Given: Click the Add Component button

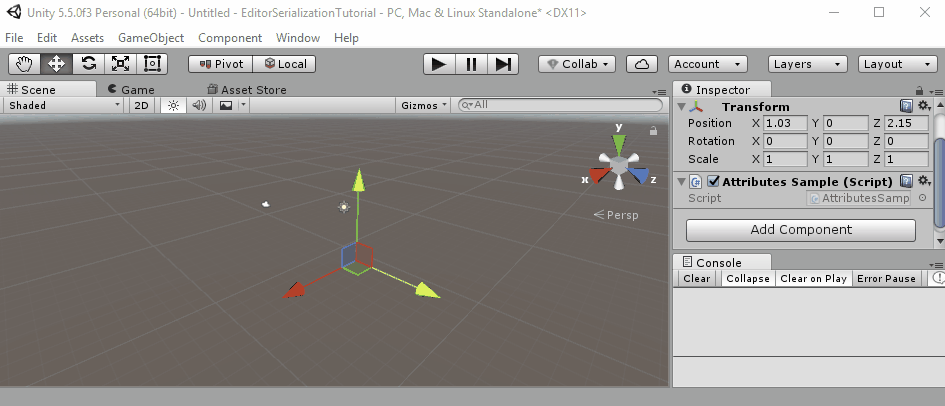Looking at the screenshot, I should [x=800, y=230].
